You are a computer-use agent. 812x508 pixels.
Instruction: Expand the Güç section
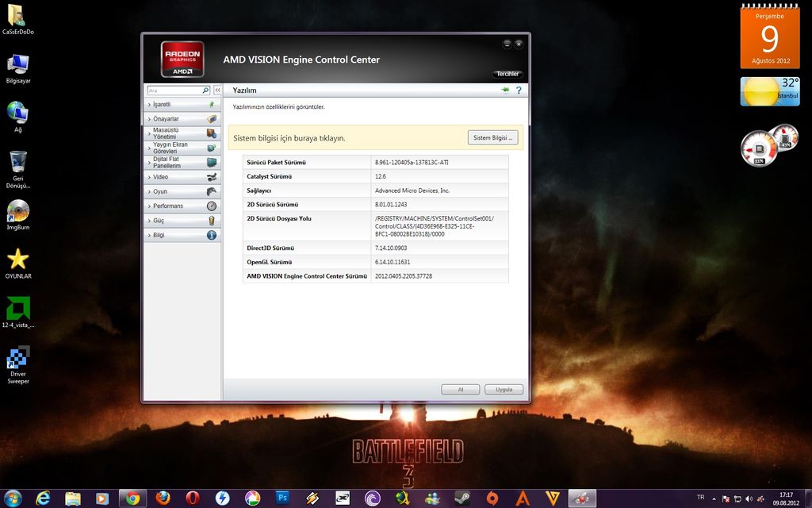pyautogui.click(x=182, y=221)
